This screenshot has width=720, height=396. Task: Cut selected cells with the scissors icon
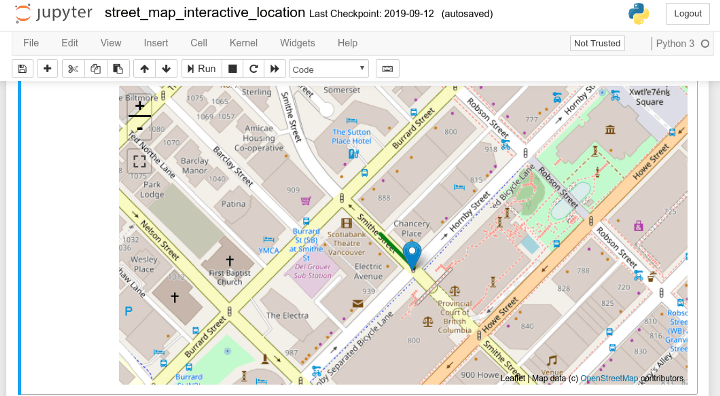point(73,69)
